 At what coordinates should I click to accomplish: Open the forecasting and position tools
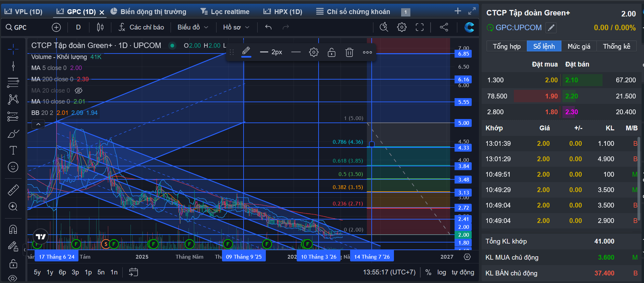point(13,117)
